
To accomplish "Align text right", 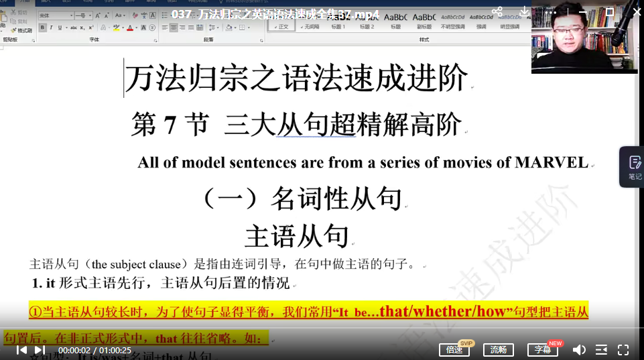I will coord(182,27).
